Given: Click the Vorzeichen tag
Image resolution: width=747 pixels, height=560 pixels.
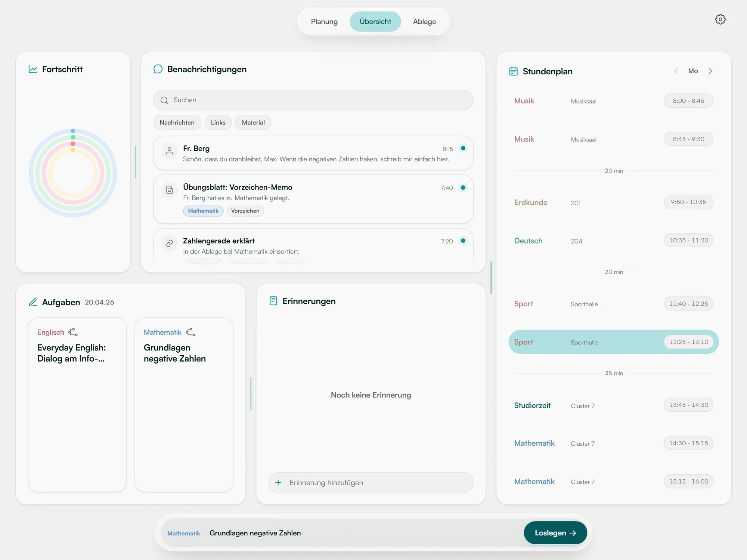Looking at the screenshot, I should point(245,211).
